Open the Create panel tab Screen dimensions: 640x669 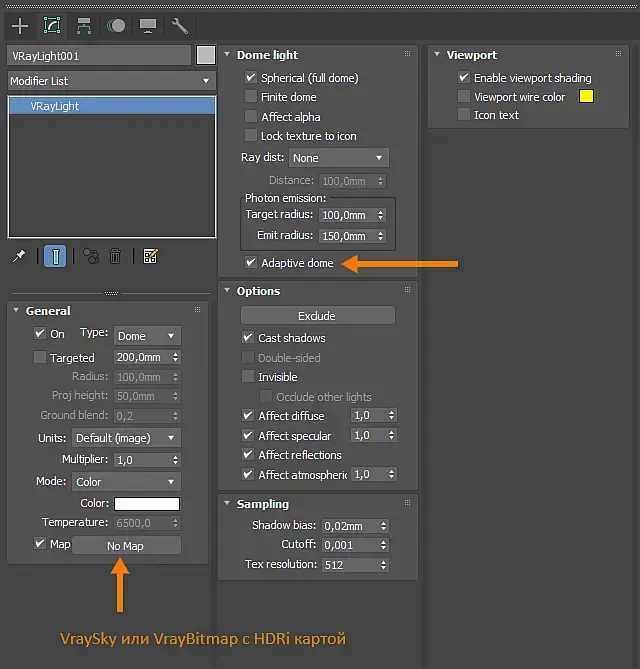pyautogui.click(x=20, y=26)
